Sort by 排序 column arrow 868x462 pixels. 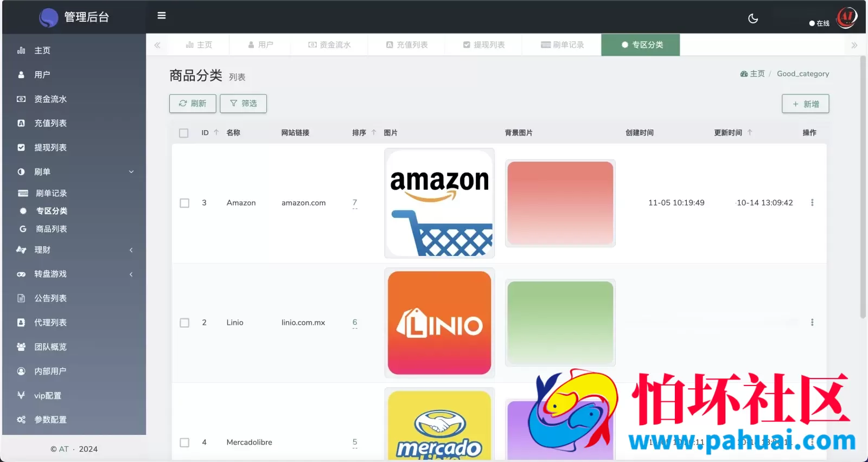point(374,132)
